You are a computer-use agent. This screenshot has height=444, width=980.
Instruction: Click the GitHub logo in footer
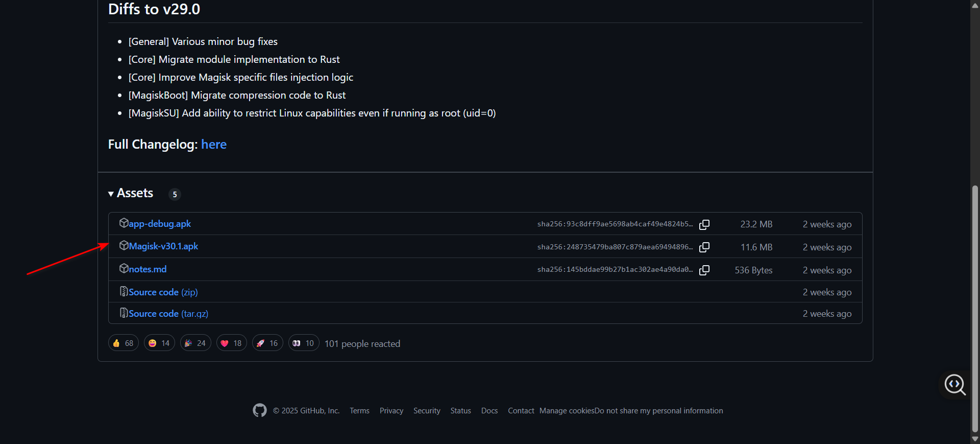pos(260,410)
